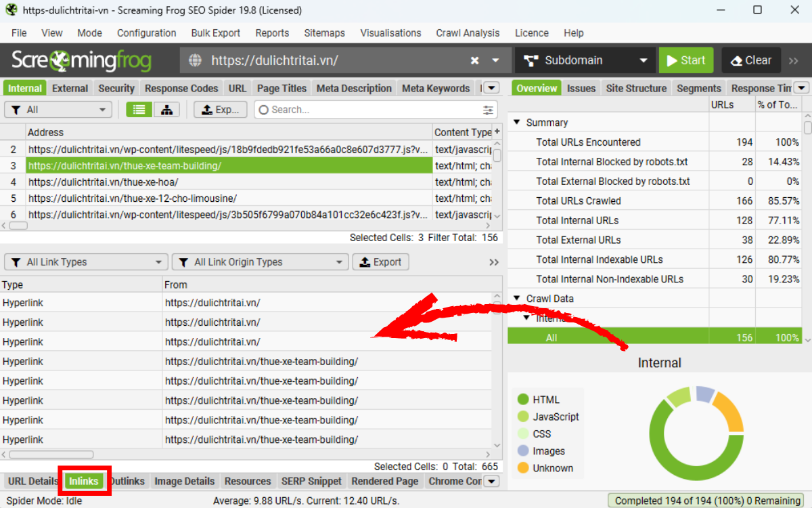Expand hidden toolbar actions via the chevron icon

pos(793,60)
